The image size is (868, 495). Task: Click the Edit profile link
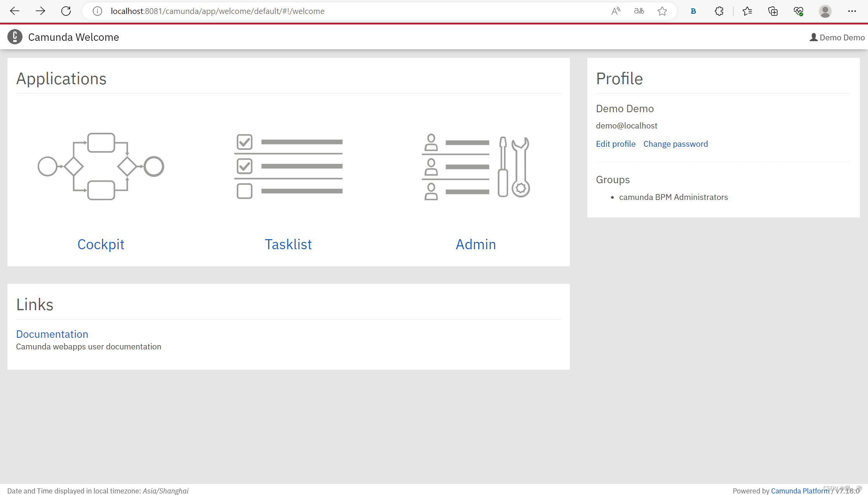pyautogui.click(x=615, y=144)
